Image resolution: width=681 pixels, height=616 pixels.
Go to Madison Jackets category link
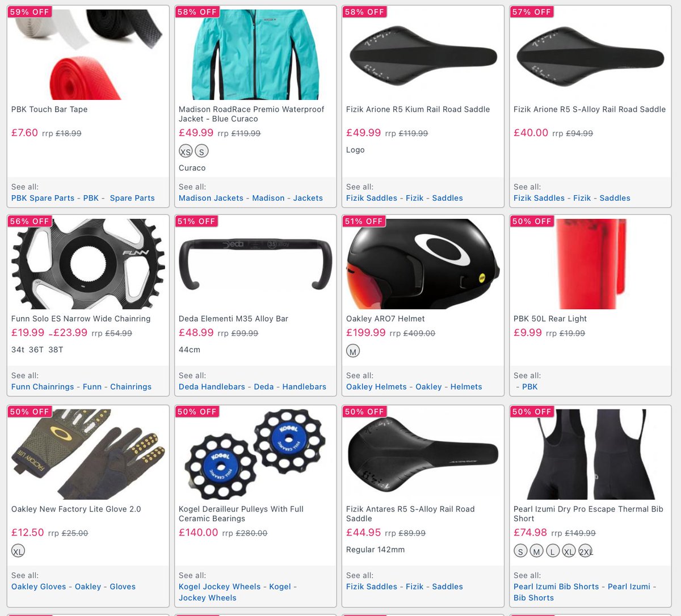coord(211,198)
